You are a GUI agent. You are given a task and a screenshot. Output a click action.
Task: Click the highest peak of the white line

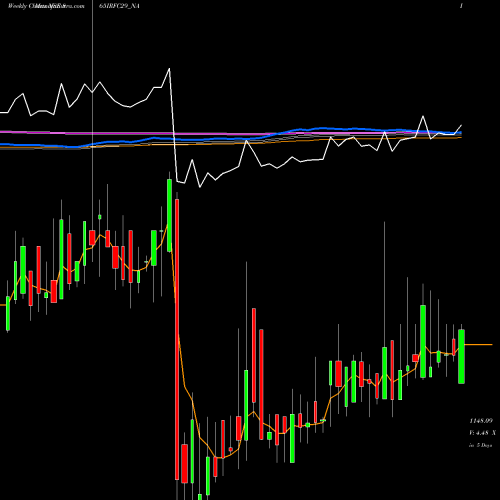pos(169,69)
